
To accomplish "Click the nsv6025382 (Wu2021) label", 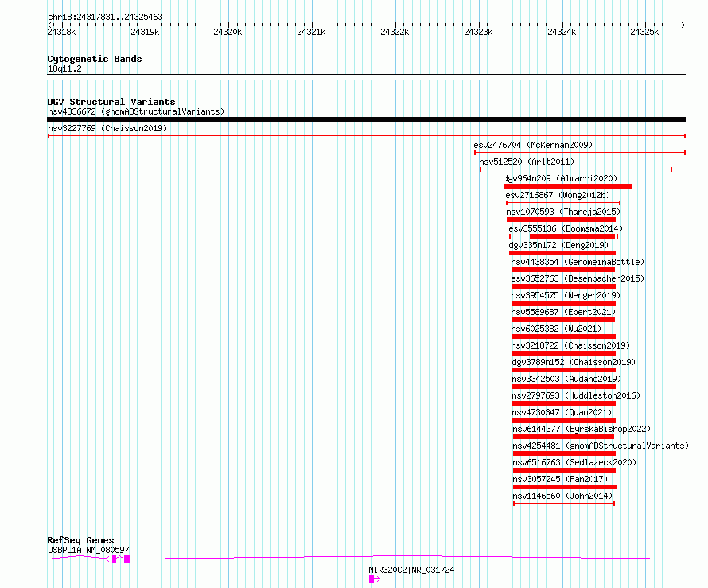I will [x=556, y=329].
